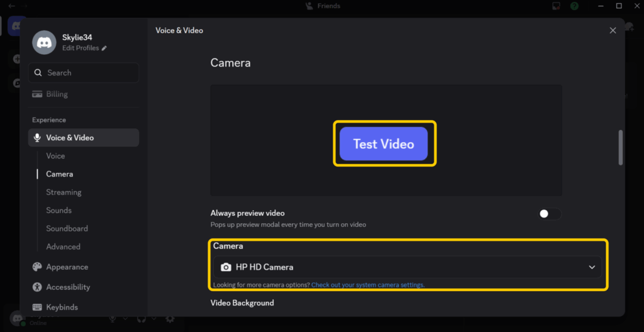The width and height of the screenshot is (644, 332).
Task: Click the Keybinds keyboard icon
Action: click(37, 307)
